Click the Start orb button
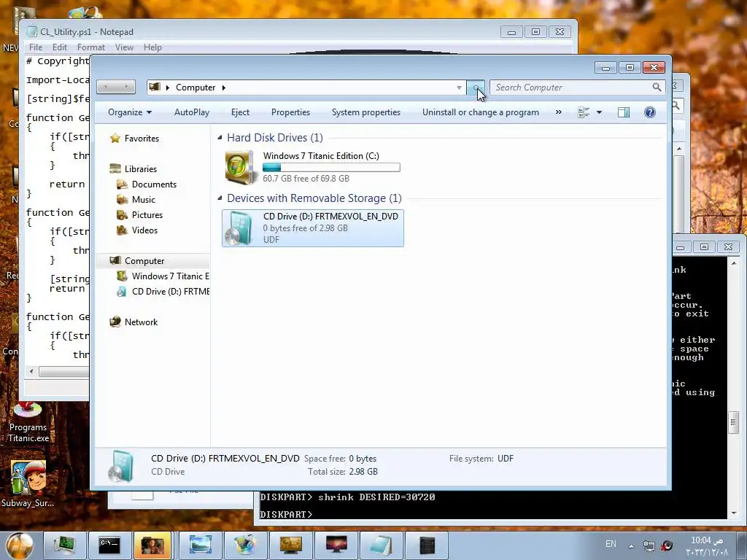Screen dimensions: 747x560 click(x=20, y=545)
